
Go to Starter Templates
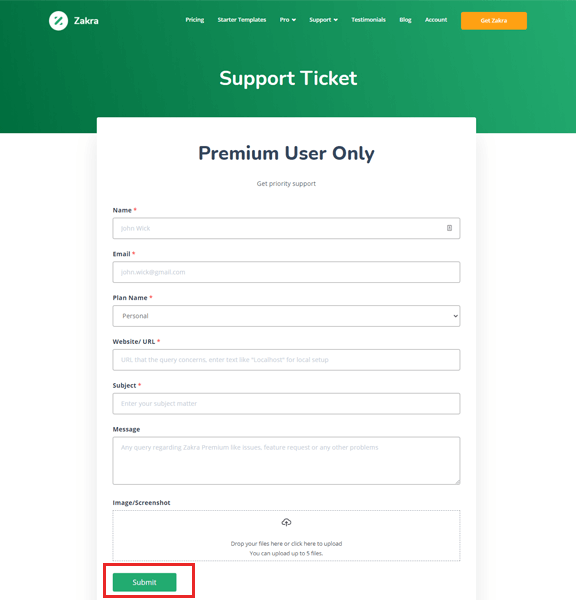(242, 20)
